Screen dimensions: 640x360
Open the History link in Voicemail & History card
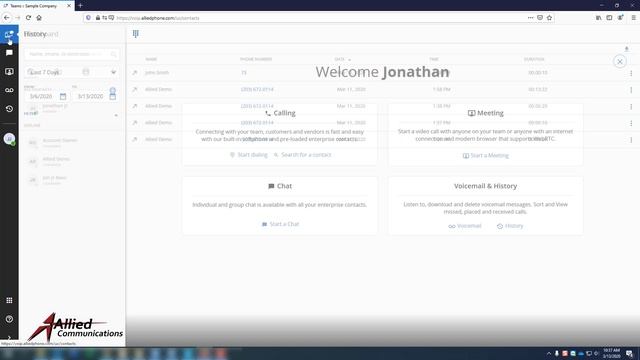[510, 226]
